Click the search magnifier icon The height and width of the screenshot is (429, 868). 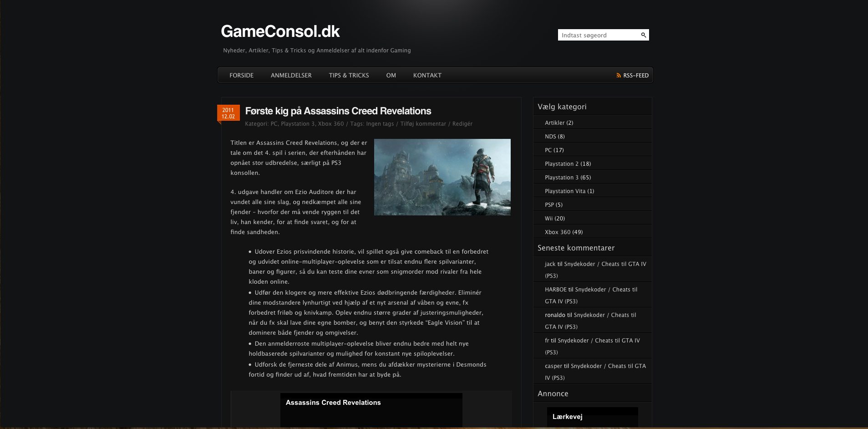pos(644,35)
